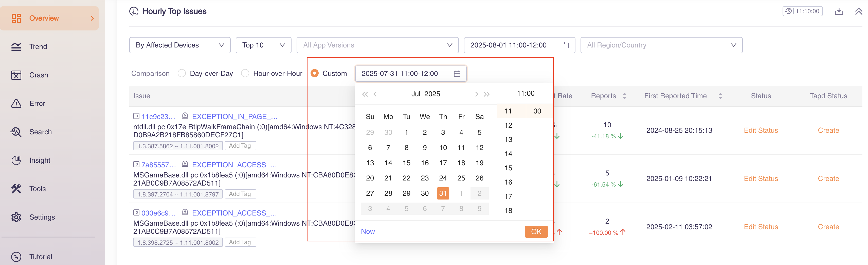This screenshot has height=265, width=868.
Task: Confirm date selection with OK
Action: 536,231
